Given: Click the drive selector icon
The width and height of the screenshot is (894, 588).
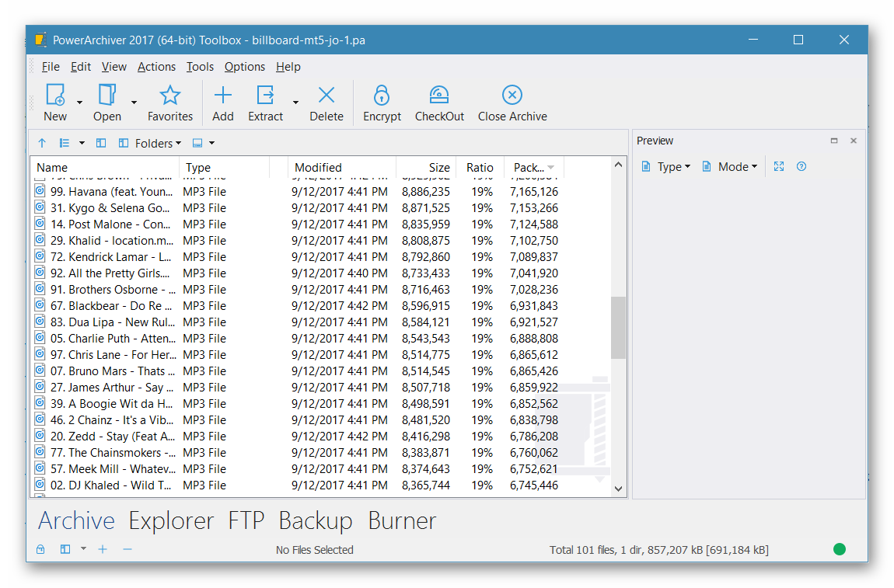Looking at the screenshot, I should tap(197, 143).
